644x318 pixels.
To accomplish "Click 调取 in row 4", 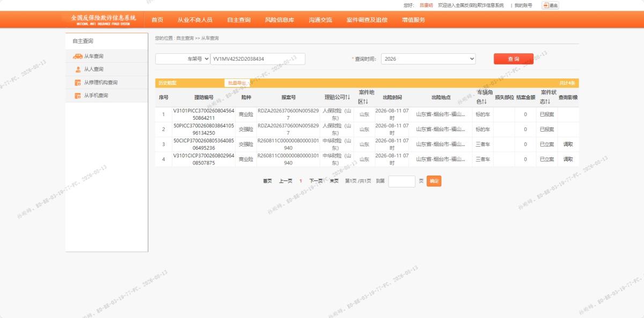I will coord(568,160).
